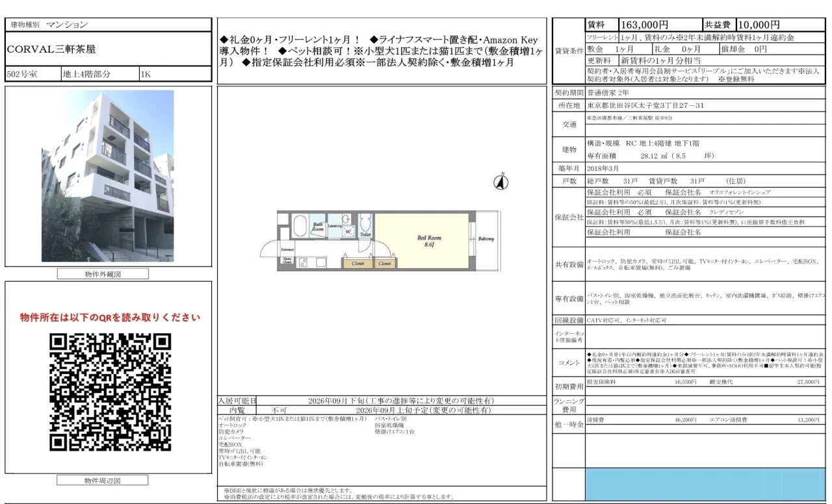
Task: Select red notice '物件所在は以下のQRを読み取りください'
Action: tap(110, 318)
